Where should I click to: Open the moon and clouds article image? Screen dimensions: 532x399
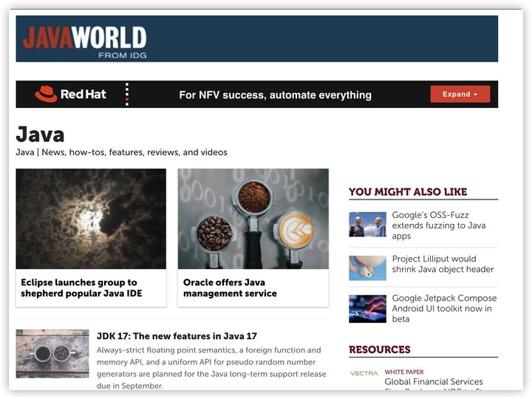(91, 219)
